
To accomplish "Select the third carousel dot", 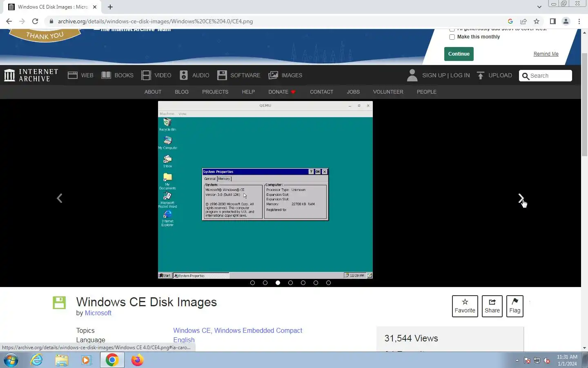I will (x=278, y=283).
